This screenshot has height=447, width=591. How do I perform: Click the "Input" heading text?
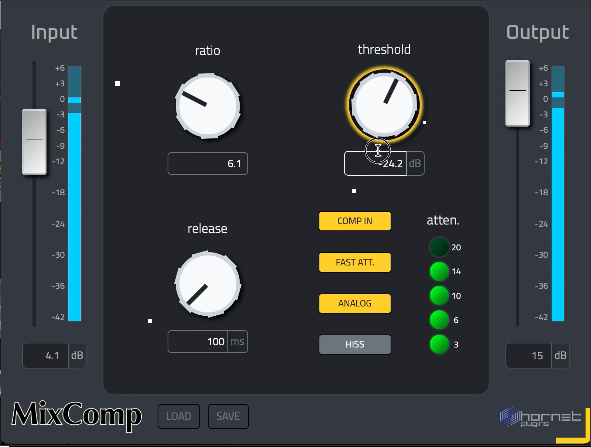coord(54,33)
